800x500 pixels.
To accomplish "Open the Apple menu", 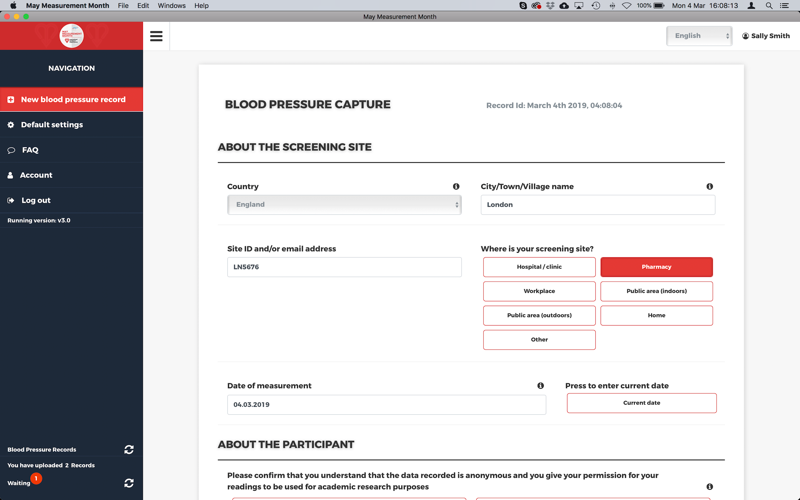I will click(x=13, y=6).
